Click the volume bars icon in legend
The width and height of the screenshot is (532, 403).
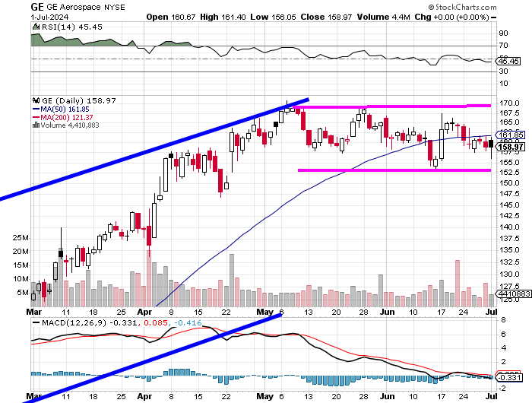pyautogui.click(x=36, y=125)
